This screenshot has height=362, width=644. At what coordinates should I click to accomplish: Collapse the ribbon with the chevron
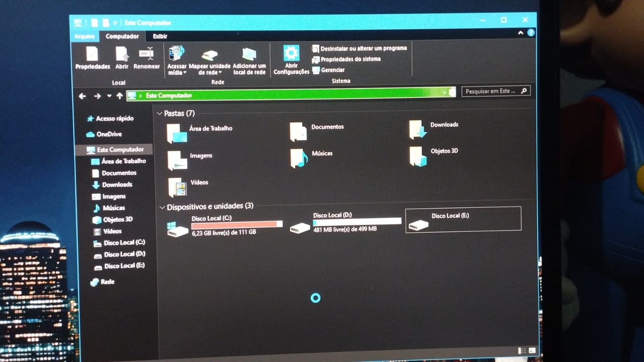coord(520,33)
